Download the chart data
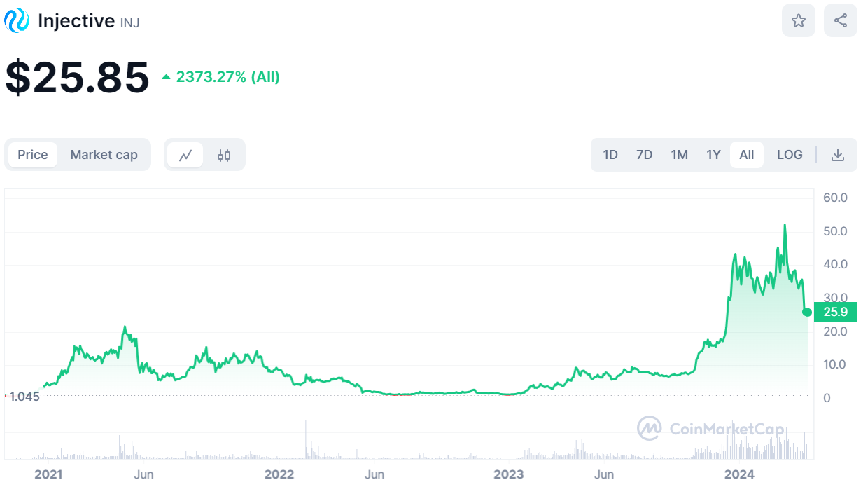868x494 pixels. (x=838, y=154)
